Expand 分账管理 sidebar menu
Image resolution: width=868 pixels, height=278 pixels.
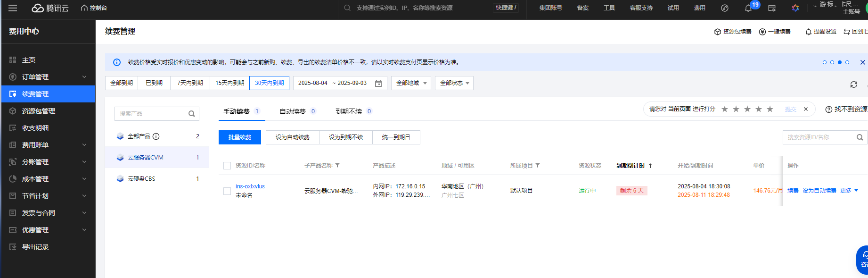click(49, 162)
